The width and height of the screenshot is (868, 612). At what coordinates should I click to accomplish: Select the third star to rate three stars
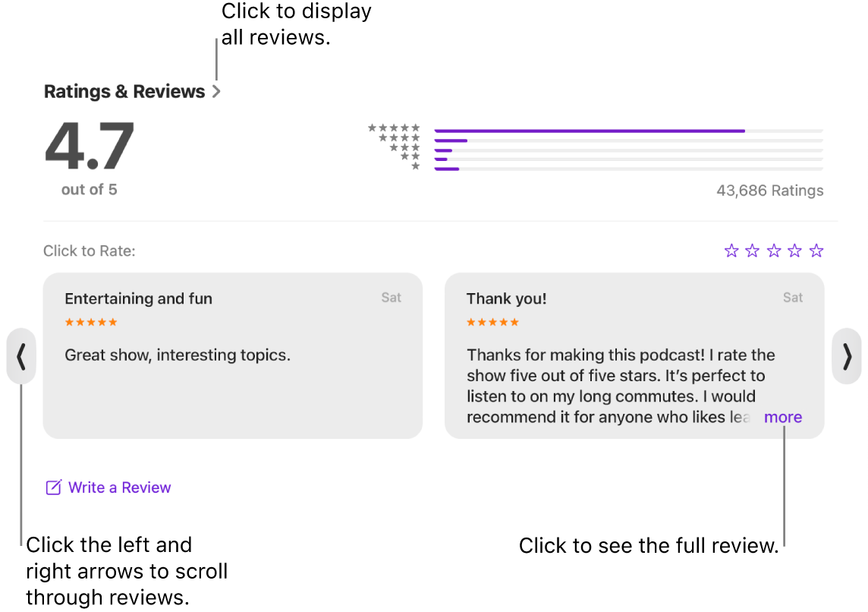(x=773, y=250)
